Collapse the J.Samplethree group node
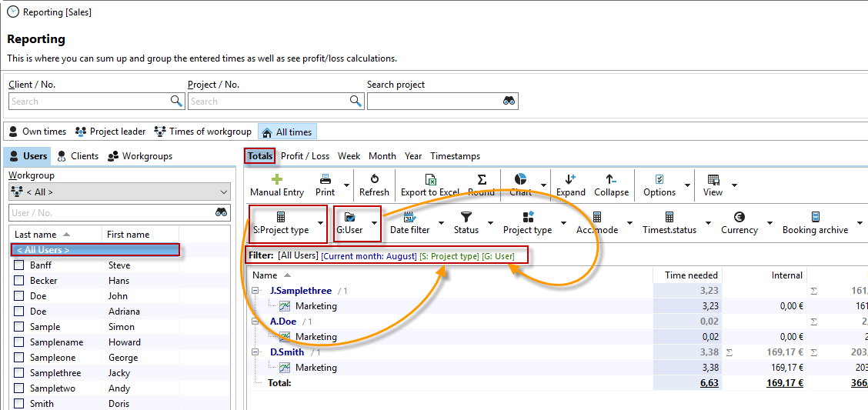868x410 pixels. [255, 291]
